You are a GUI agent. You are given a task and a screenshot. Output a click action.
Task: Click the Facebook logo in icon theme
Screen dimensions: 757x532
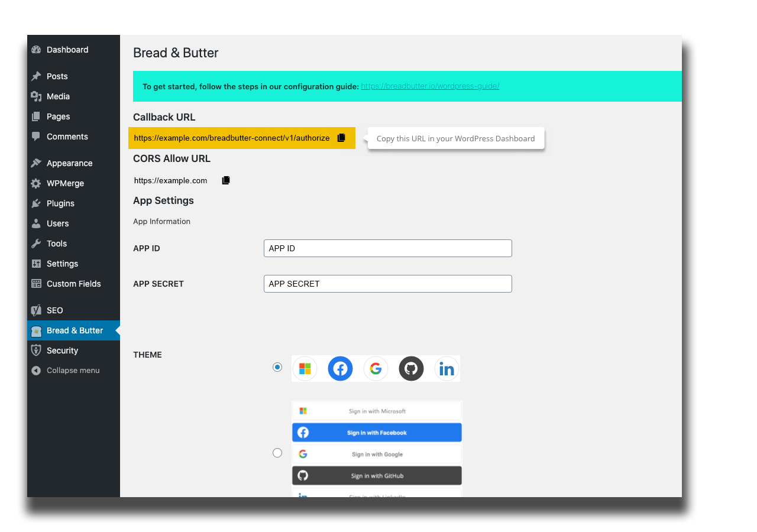coord(340,369)
